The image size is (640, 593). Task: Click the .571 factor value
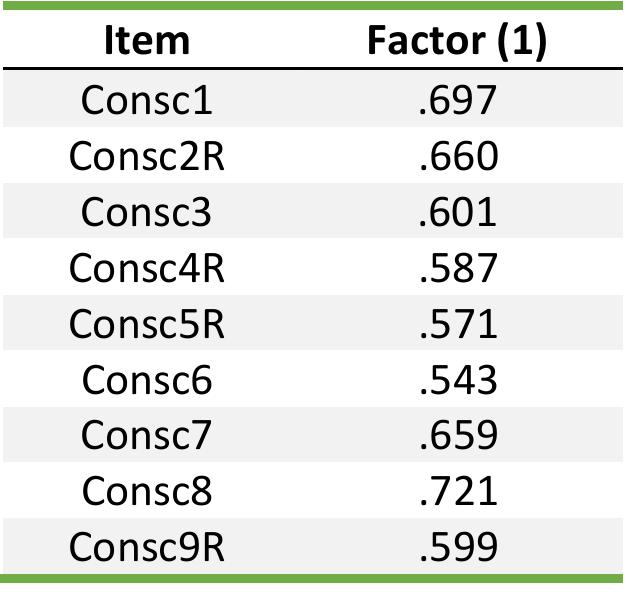coord(458,324)
